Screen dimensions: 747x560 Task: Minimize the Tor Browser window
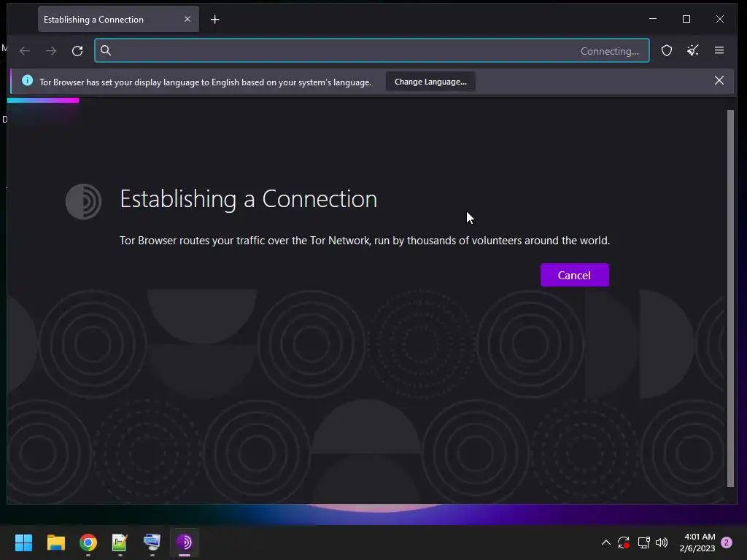[653, 19]
